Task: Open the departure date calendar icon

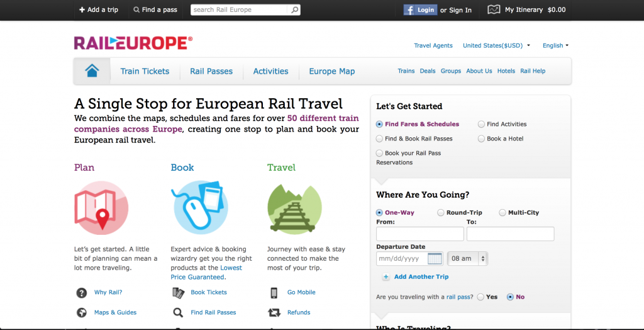Action: (x=435, y=259)
